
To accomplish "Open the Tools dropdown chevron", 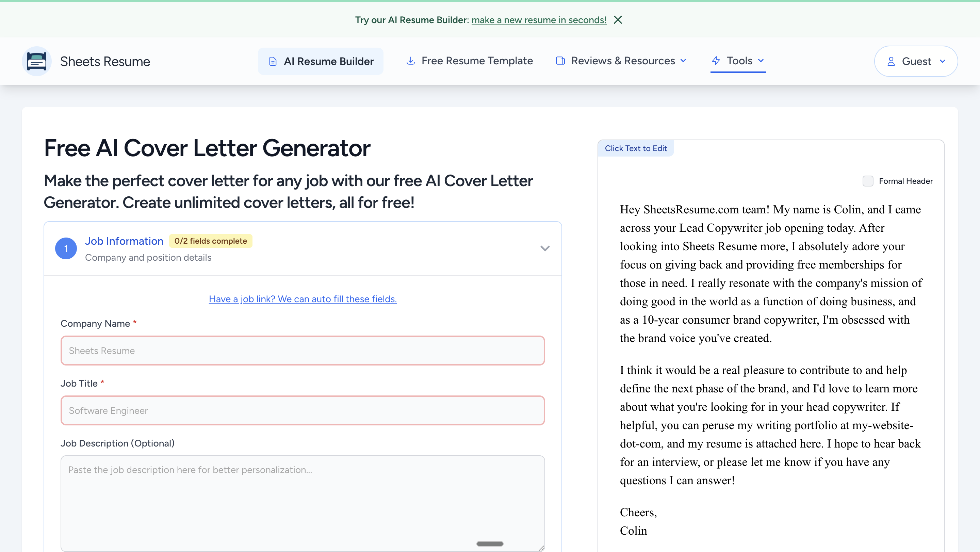I will (x=761, y=61).
